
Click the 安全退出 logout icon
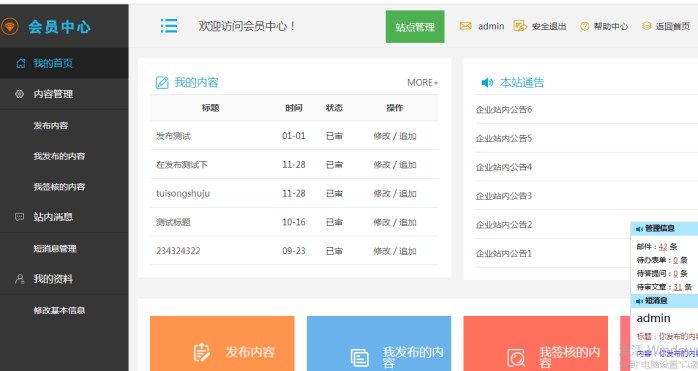coord(519,26)
